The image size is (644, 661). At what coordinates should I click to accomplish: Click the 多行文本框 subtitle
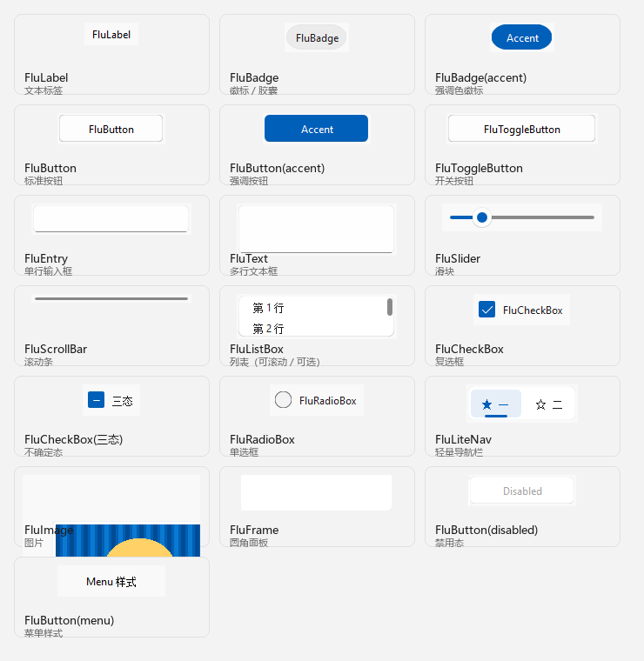tap(253, 271)
